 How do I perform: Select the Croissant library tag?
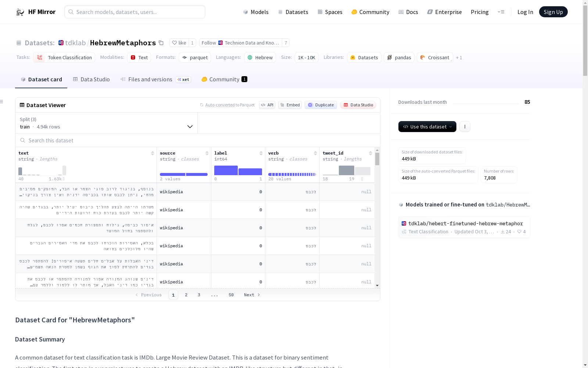(435, 57)
